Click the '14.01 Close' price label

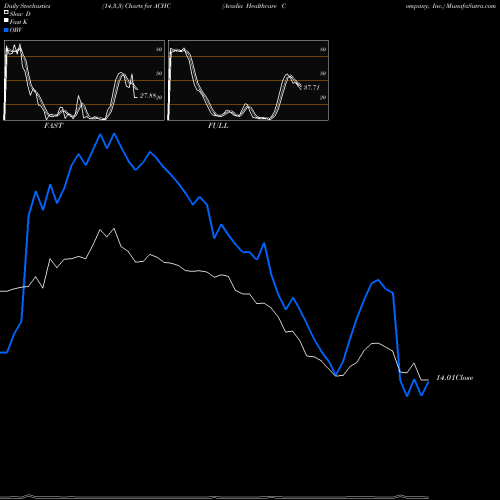coord(455,378)
